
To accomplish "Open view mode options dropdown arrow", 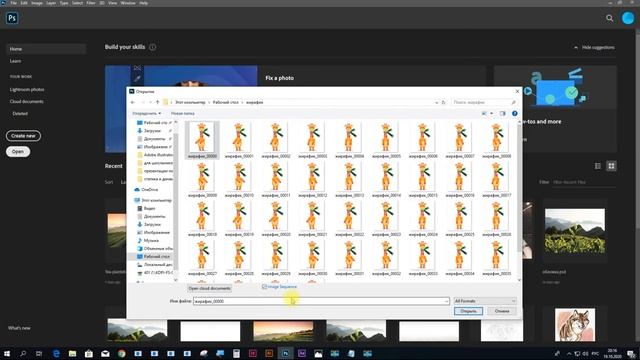I will pos(491,113).
